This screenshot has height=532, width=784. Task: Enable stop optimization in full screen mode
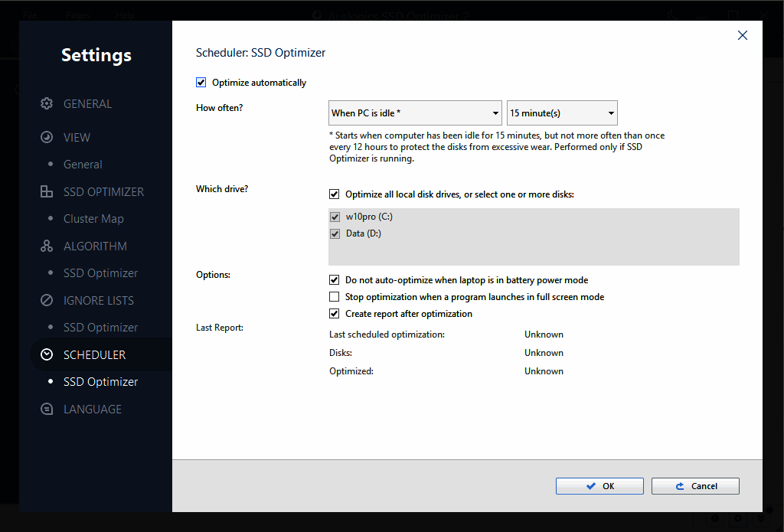pos(335,297)
